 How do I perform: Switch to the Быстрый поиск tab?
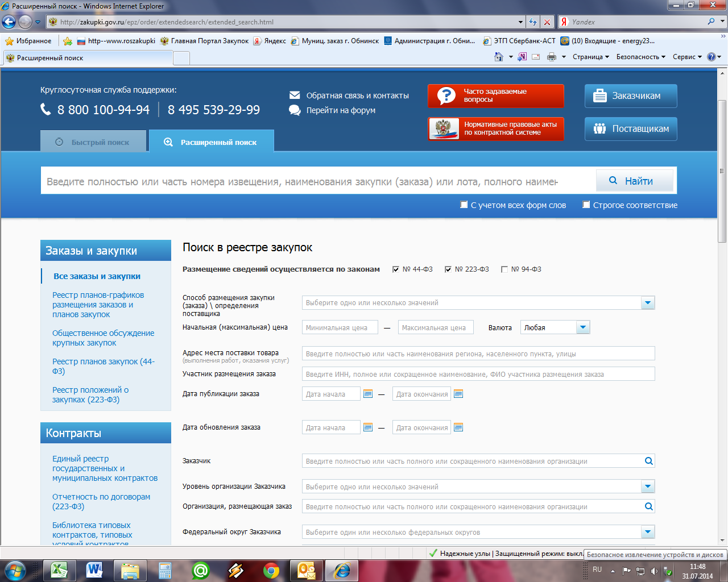coord(94,142)
